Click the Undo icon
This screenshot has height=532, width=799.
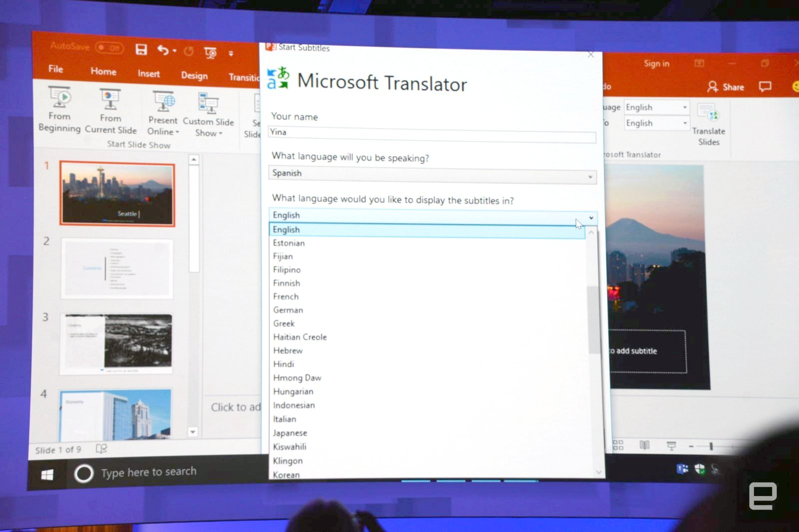click(163, 50)
